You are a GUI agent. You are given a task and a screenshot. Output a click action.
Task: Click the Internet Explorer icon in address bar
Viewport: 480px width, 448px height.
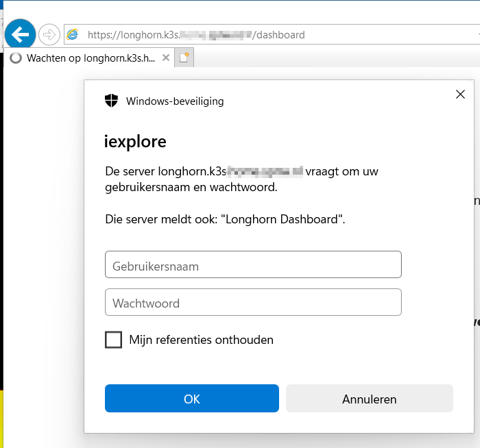pyautogui.click(x=73, y=34)
